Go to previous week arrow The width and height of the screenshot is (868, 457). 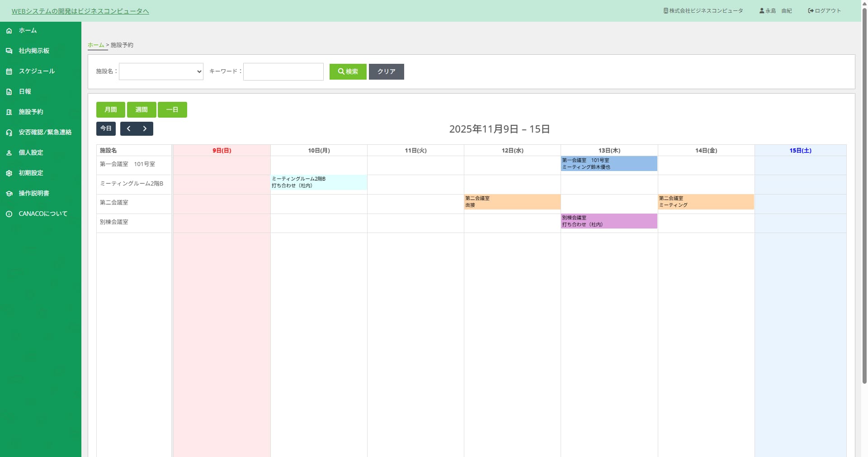[129, 129]
